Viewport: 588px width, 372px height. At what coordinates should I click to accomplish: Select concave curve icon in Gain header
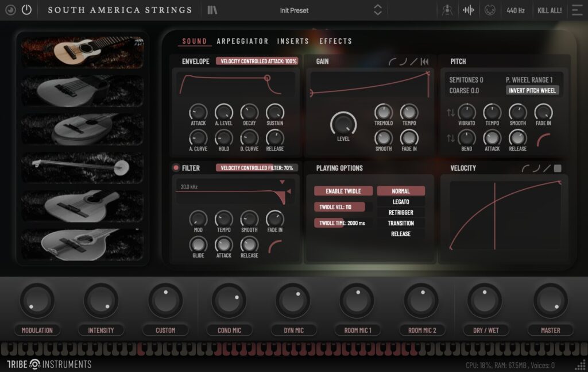pyautogui.click(x=403, y=62)
